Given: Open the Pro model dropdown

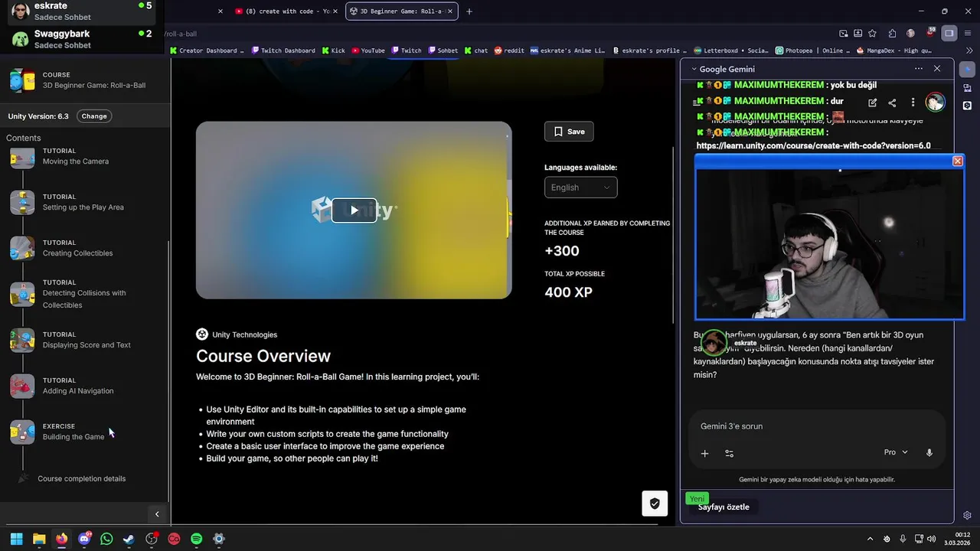Looking at the screenshot, I should click(x=896, y=452).
